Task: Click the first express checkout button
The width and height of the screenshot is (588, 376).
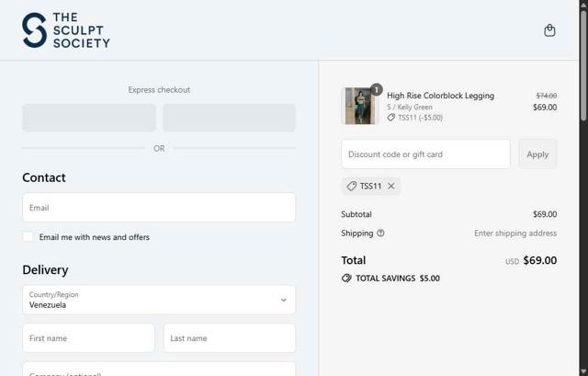Action: [89, 118]
